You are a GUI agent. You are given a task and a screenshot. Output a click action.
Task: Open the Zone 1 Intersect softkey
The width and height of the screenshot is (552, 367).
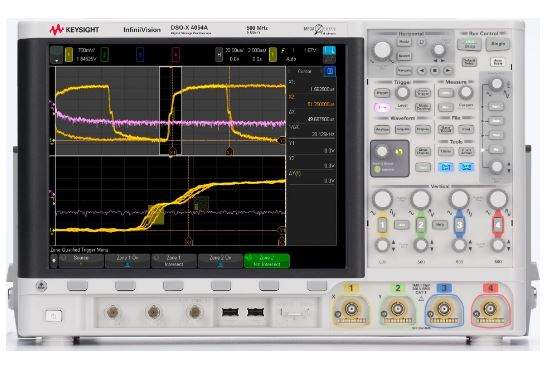point(174,261)
